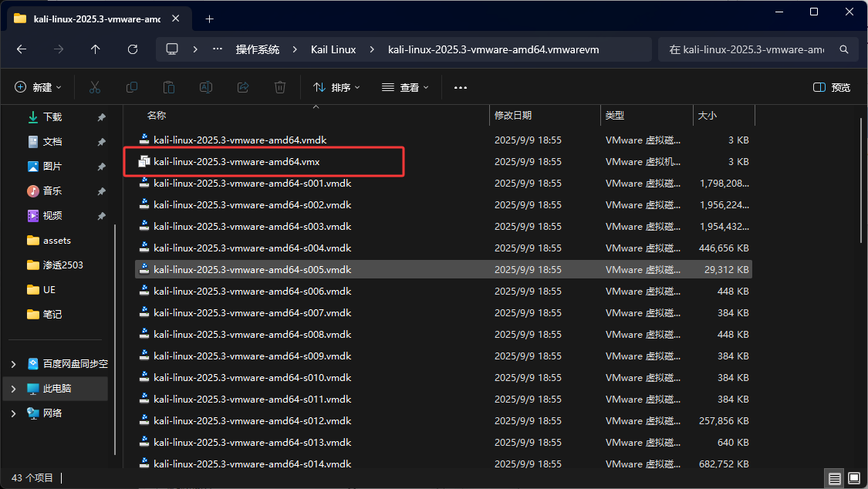The width and height of the screenshot is (868, 489).
Task: Open 音乐 in the sidebar
Action: tap(52, 191)
